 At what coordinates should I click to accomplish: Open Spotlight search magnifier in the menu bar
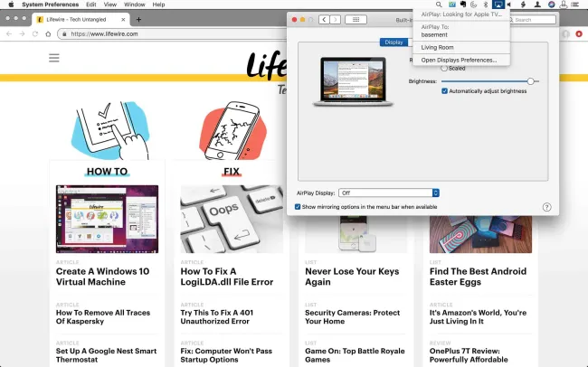click(x=439, y=5)
